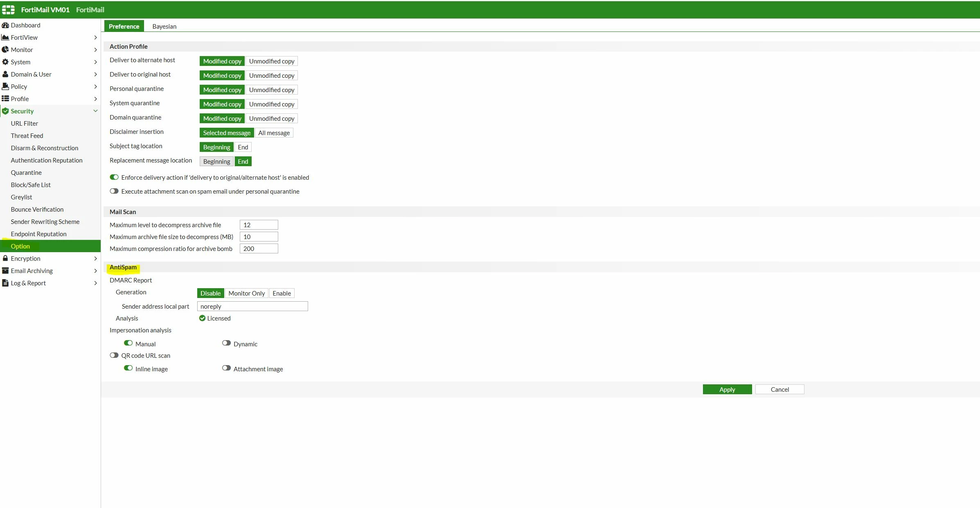Enable QR code URL scan switch
Image resolution: width=980 pixels, height=508 pixels.
114,355
